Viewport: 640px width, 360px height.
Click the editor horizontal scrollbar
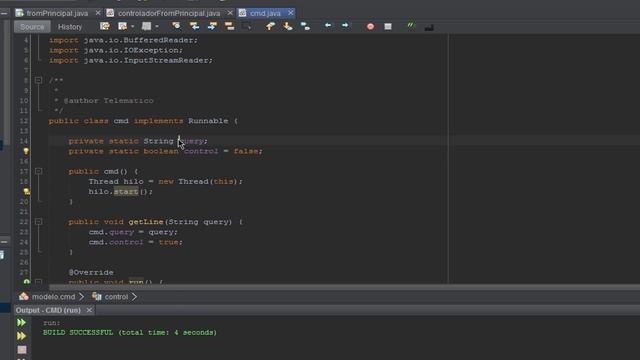(x=345, y=287)
